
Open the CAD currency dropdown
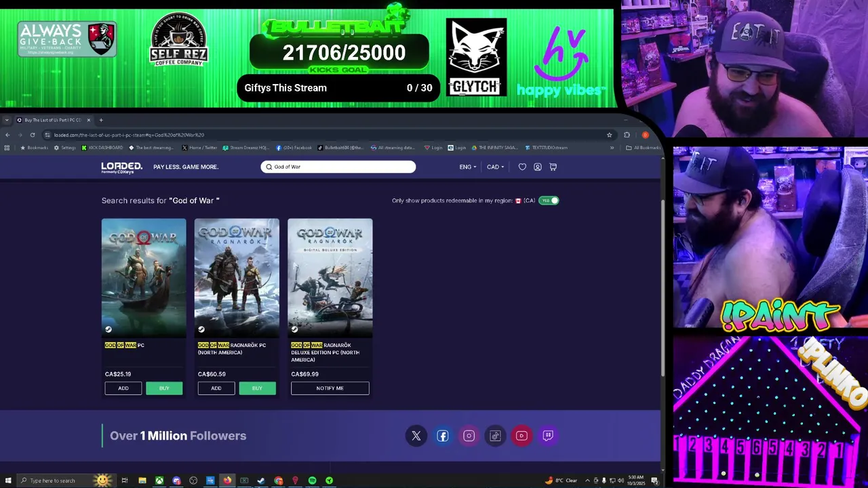click(x=495, y=167)
